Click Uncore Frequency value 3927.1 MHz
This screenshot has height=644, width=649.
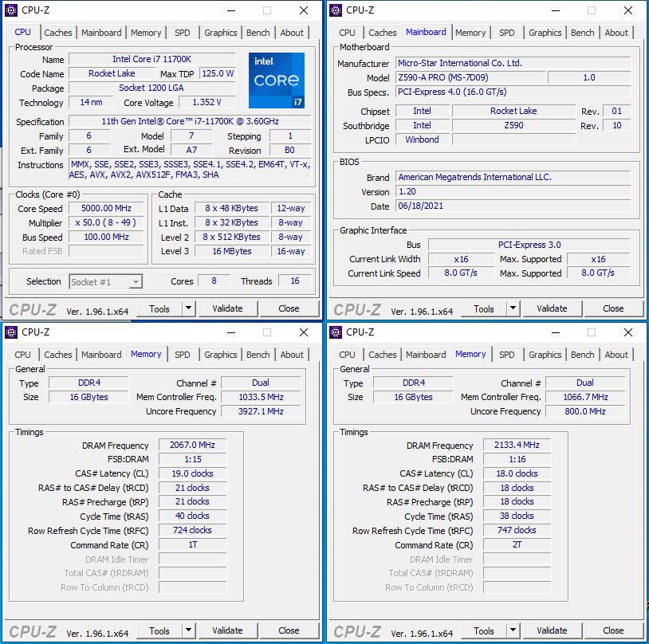tap(261, 411)
